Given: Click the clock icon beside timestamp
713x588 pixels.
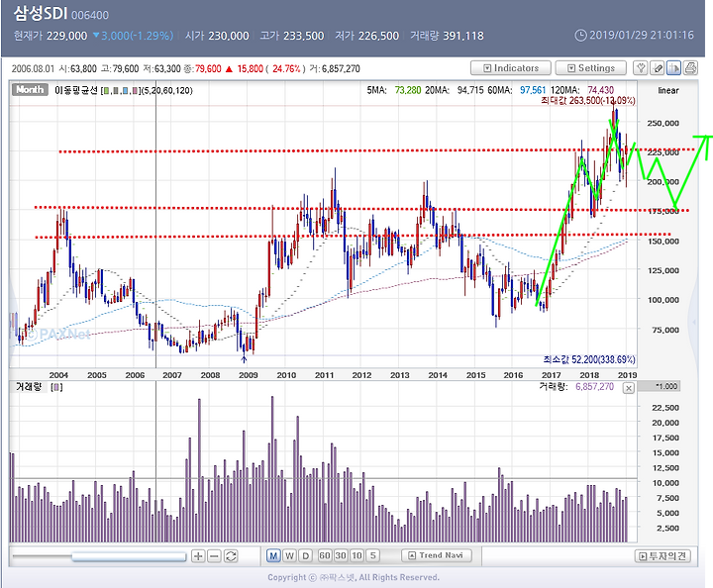Looking at the screenshot, I should [580, 35].
